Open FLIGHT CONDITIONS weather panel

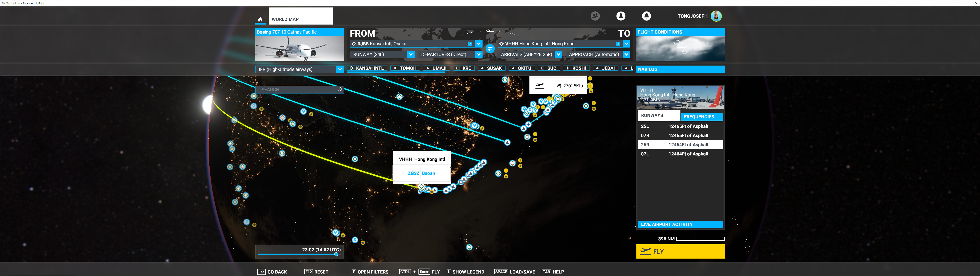point(680,44)
